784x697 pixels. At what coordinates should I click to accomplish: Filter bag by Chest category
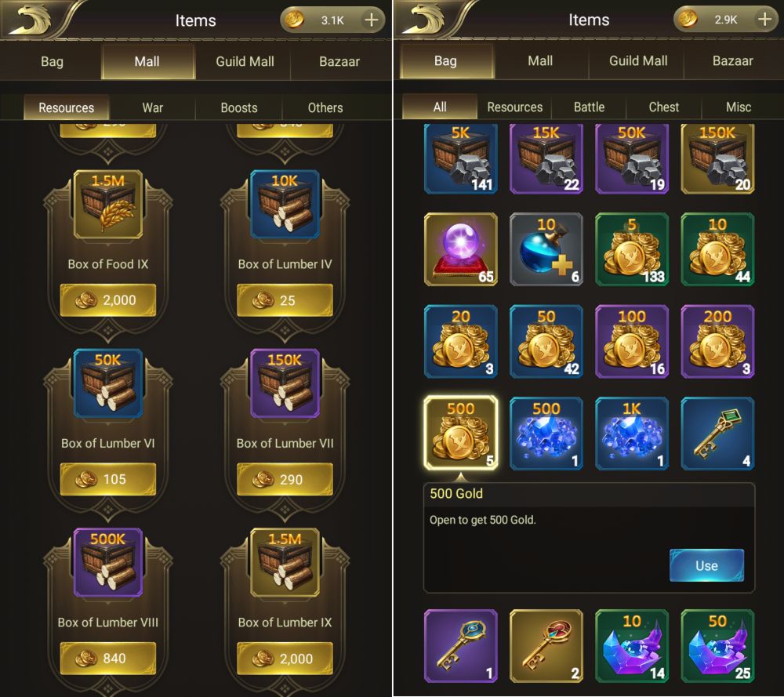coord(663,107)
